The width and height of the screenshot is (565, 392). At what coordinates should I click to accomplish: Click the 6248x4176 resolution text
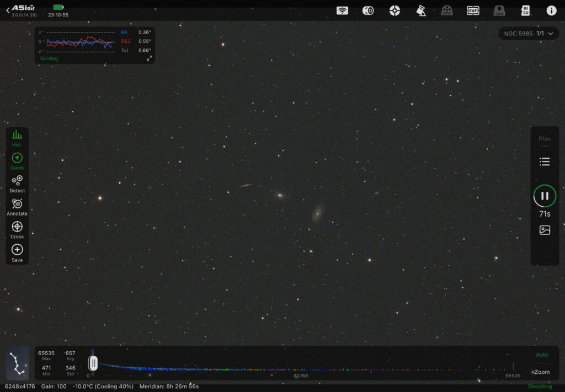20,386
